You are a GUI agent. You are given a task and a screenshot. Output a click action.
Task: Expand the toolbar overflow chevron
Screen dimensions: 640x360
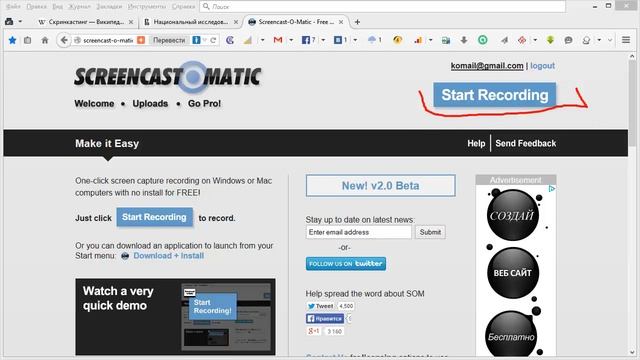pyautogui.click(x=610, y=40)
